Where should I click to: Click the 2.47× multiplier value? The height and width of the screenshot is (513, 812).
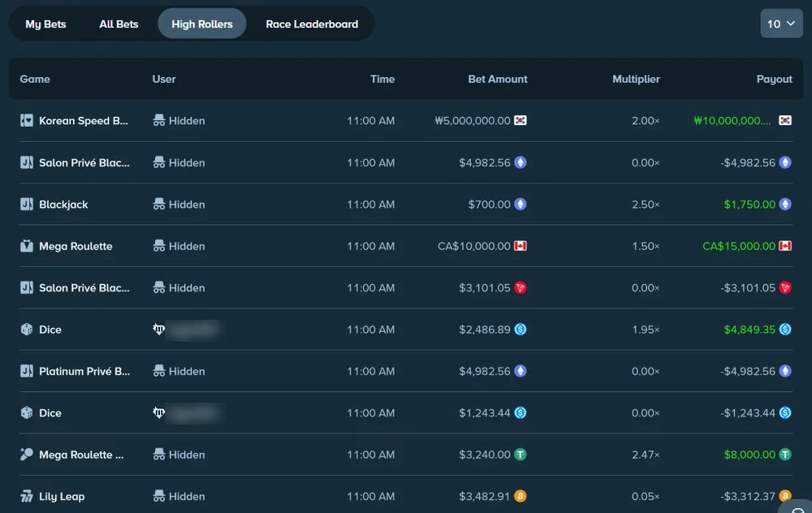[646, 455]
